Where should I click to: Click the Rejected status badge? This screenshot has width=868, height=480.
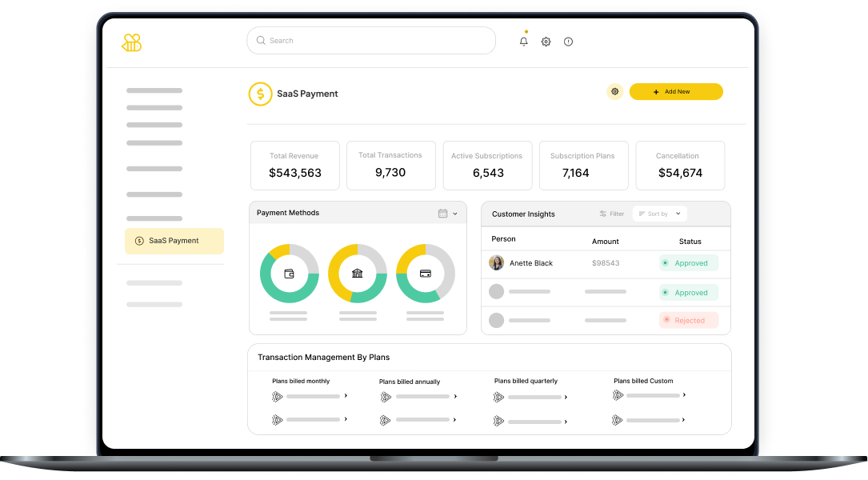coord(689,321)
